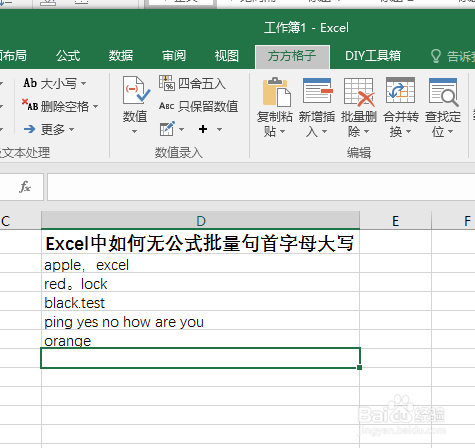475x448 pixels.
Task: Select 只保留数值 option
Action: pos(199,106)
